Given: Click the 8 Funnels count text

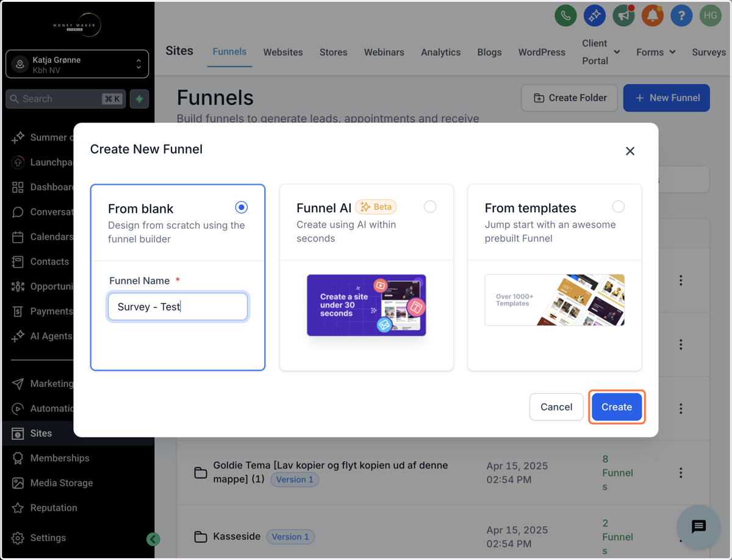Looking at the screenshot, I should [617, 473].
